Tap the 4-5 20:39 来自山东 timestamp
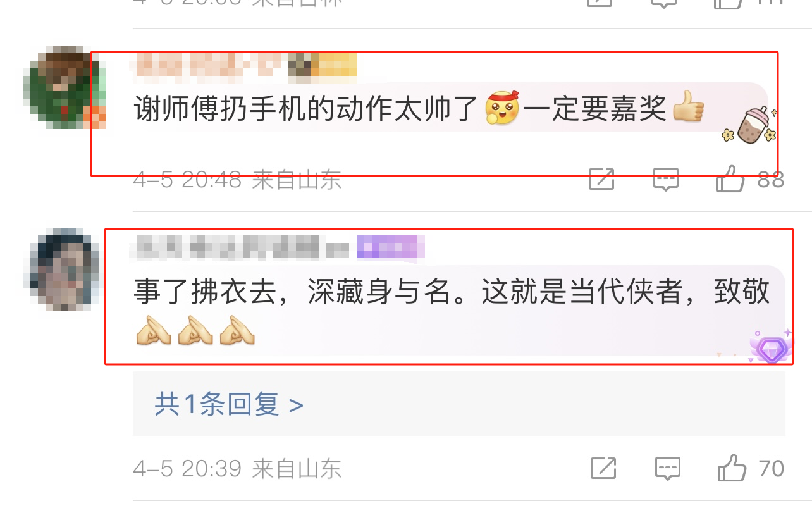 click(x=237, y=469)
